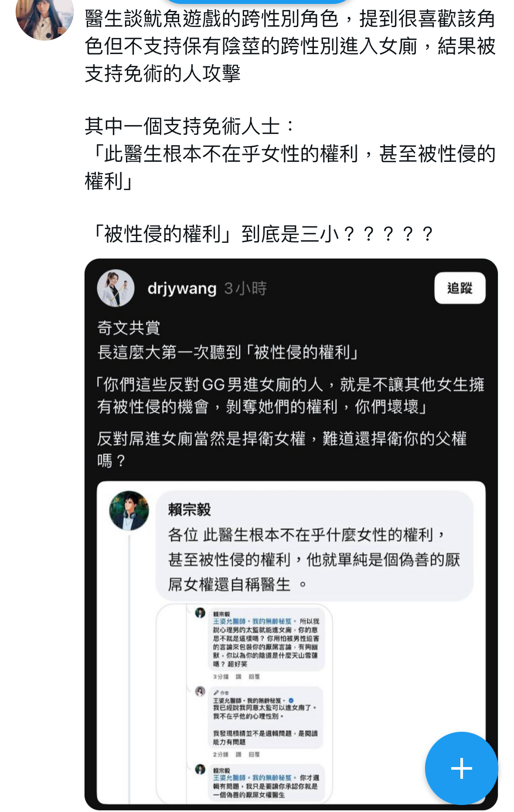Follow drjywang with the 追蹤 button

(x=460, y=288)
